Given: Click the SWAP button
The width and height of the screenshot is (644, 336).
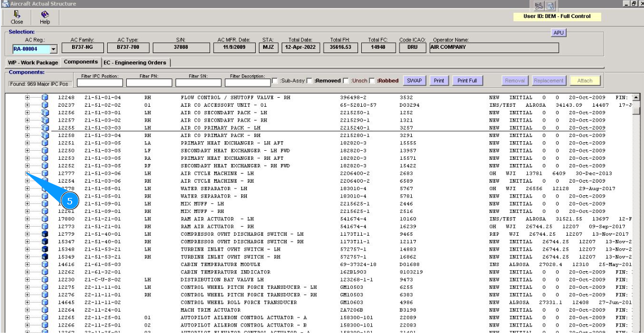Looking at the screenshot, I should [415, 81].
